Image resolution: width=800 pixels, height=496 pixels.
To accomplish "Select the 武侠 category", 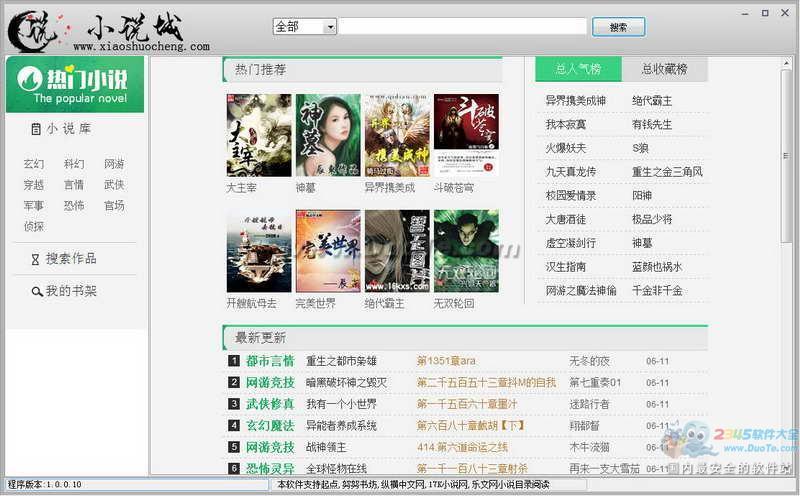I will (114, 185).
